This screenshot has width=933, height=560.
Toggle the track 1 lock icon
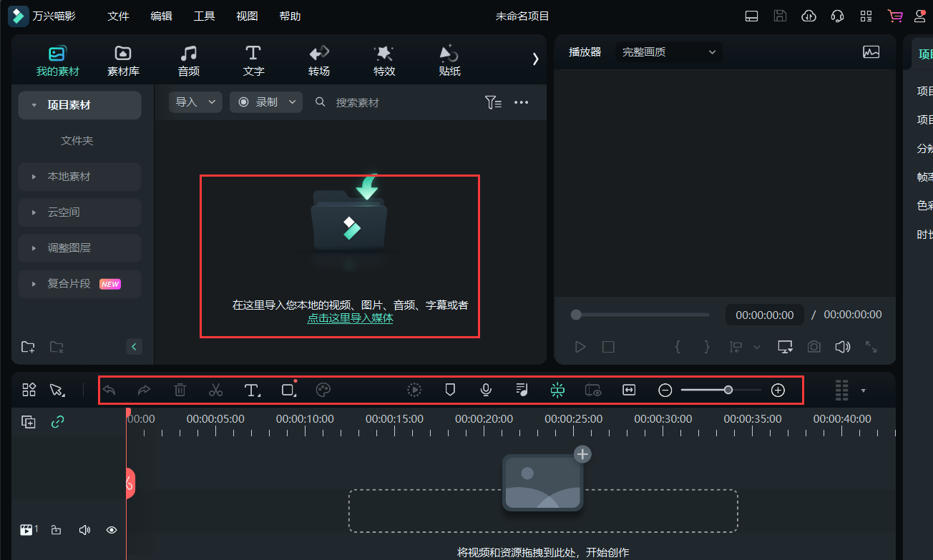pyautogui.click(x=56, y=530)
